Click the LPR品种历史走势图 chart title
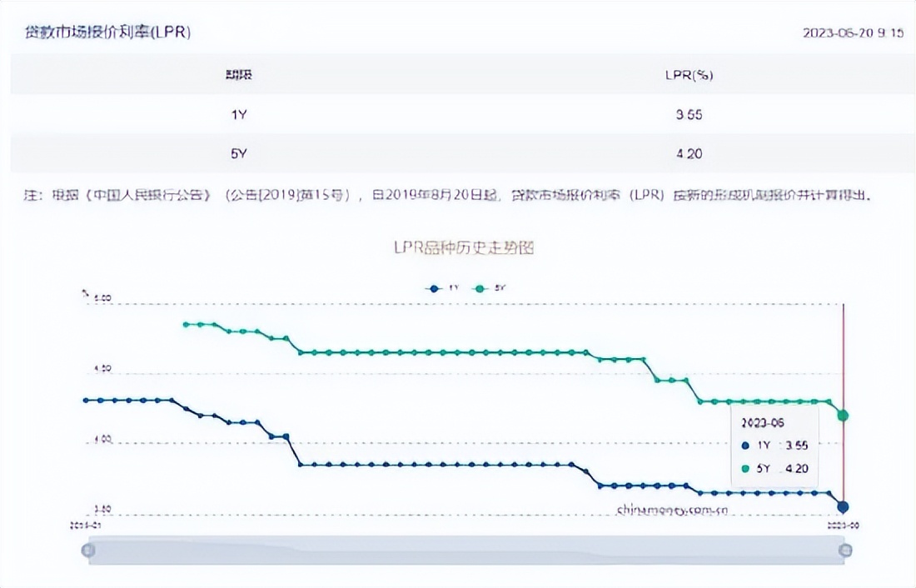 (x=464, y=248)
